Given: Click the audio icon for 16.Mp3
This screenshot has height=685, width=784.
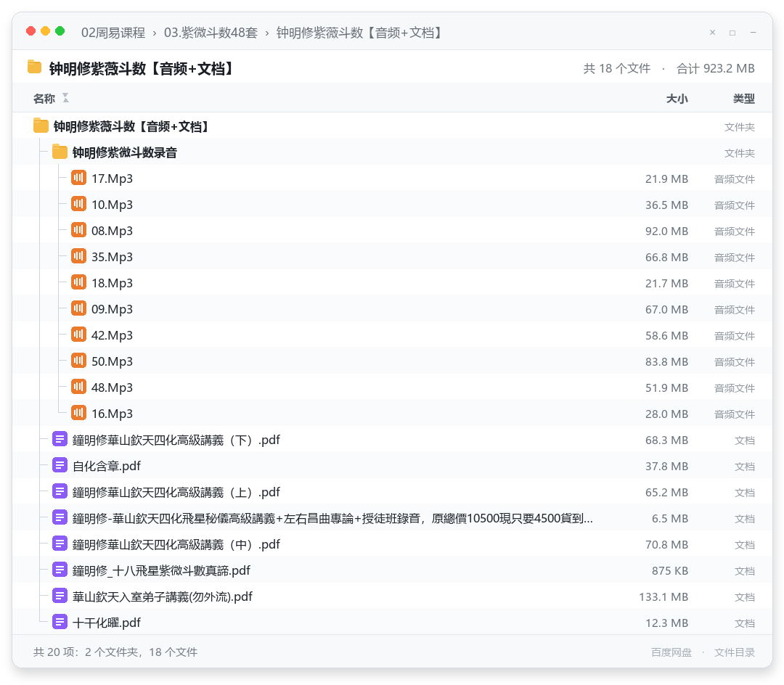Looking at the screenshot, I should [78, 413].
